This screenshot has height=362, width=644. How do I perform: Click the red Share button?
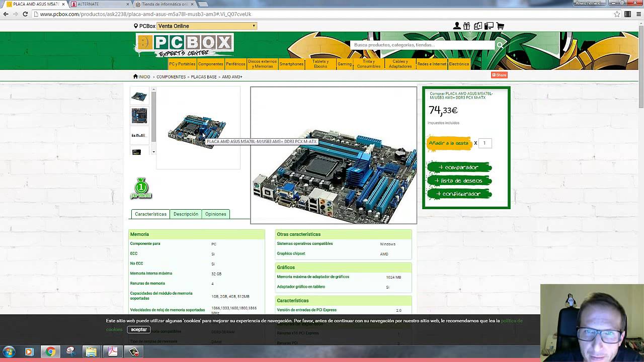499,75
